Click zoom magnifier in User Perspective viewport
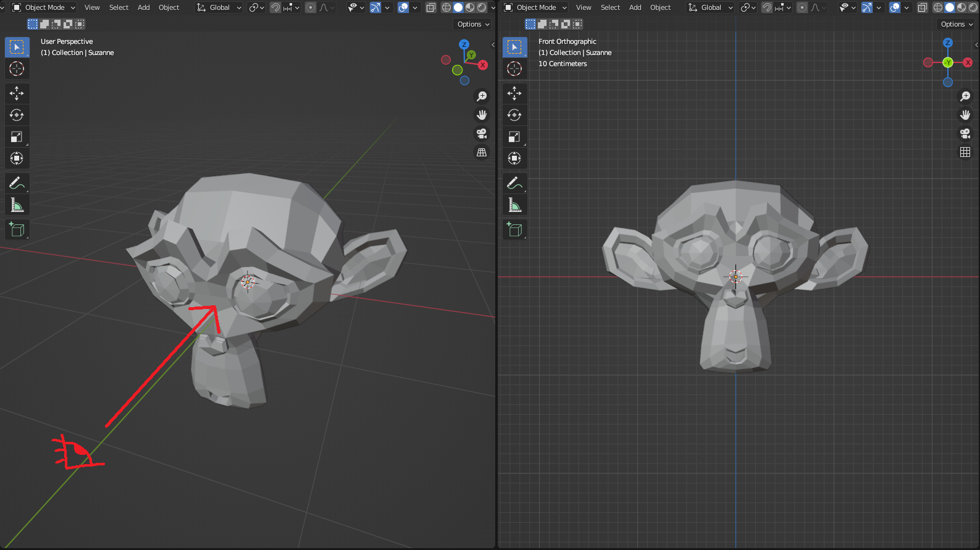The image size is (980, 550). pyautogui.click(x=482, y=96)
